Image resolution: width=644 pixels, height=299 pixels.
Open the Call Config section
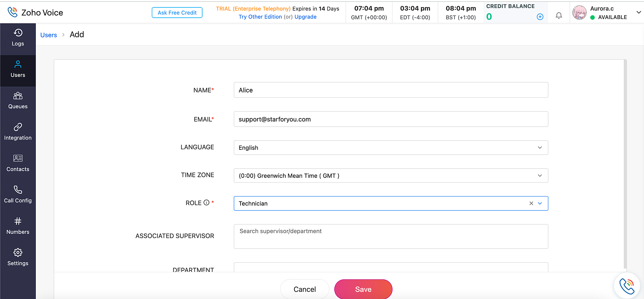pos(18,195)
